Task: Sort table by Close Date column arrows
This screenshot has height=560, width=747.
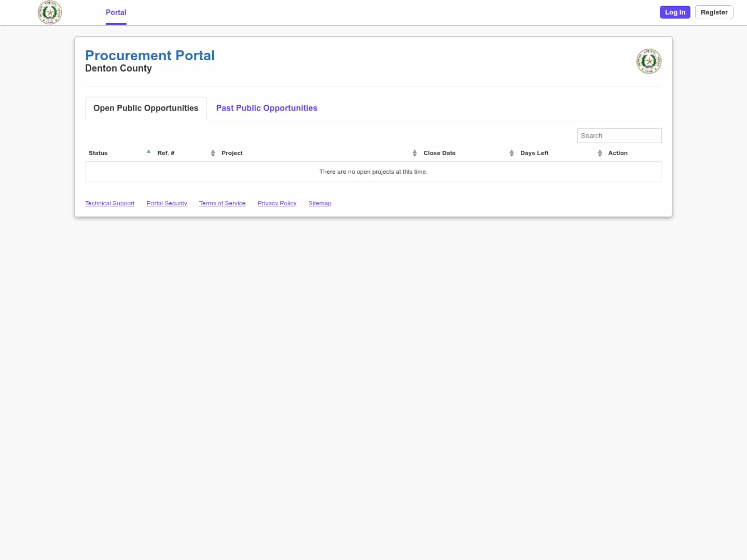Action: (x=511, y=153)
